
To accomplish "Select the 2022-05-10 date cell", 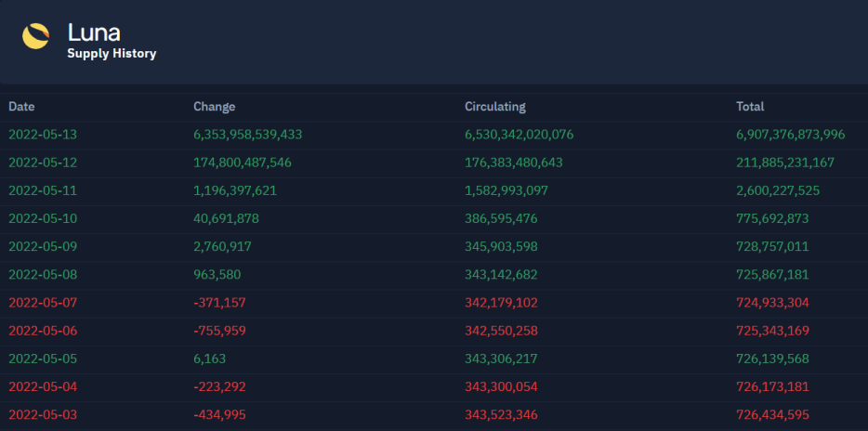I will (43, 218).
